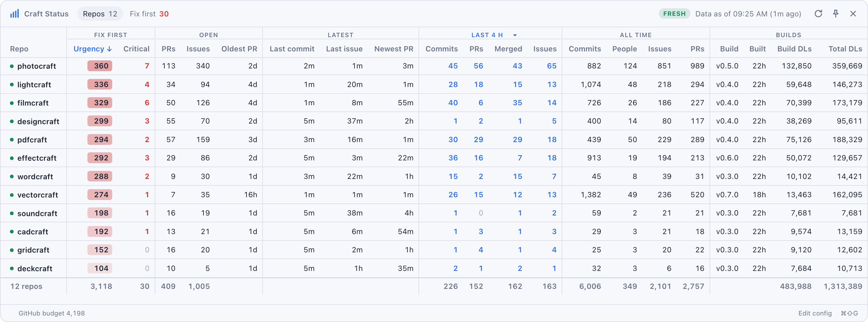Select the filmcraft repo name
The width and height of the screenshot is (868, 322).
click(x=33, y=103)
